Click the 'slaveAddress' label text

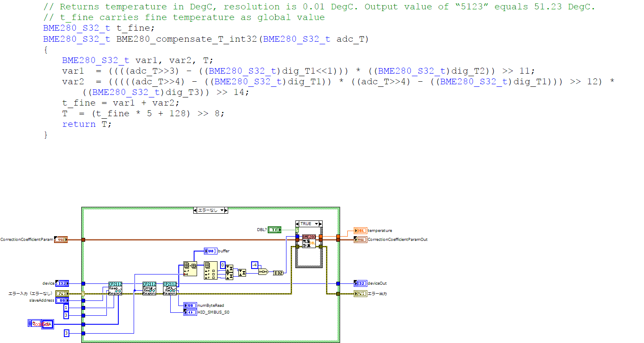tap(42, 300)
